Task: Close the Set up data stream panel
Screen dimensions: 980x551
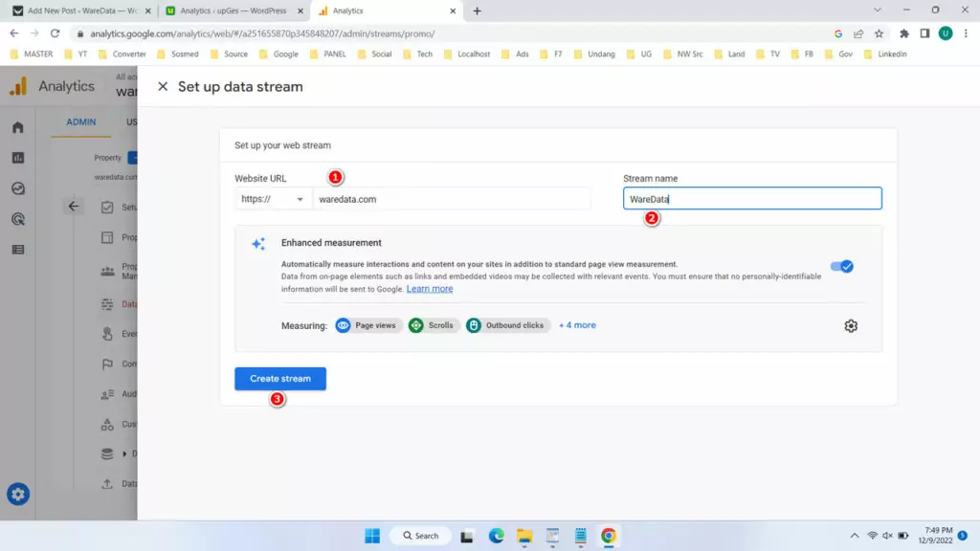Action: (163, 86)
